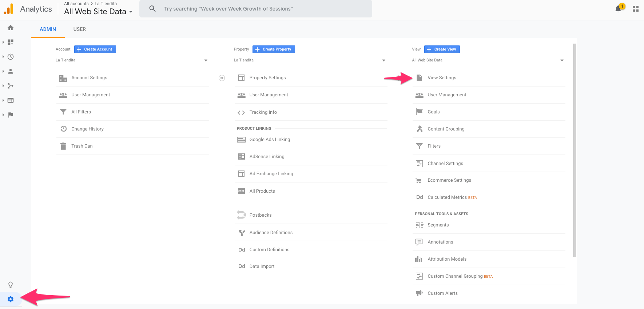Select the ADMIN tab
644x309 pixels.
(x=48, y=29)
